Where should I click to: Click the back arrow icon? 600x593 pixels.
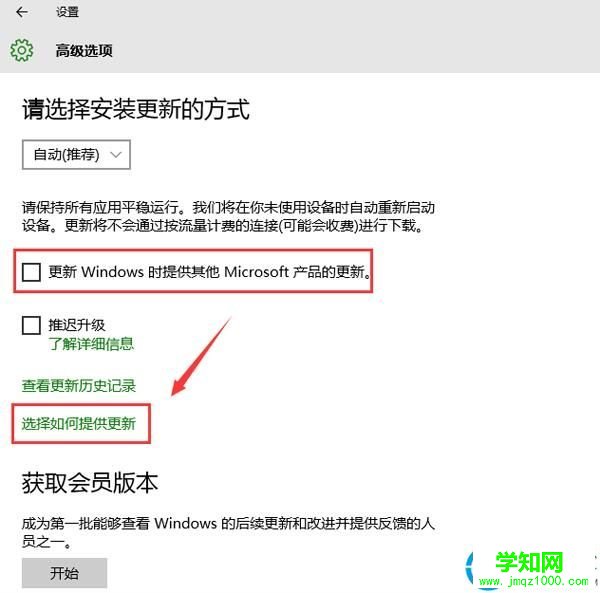tap(22, 12)
